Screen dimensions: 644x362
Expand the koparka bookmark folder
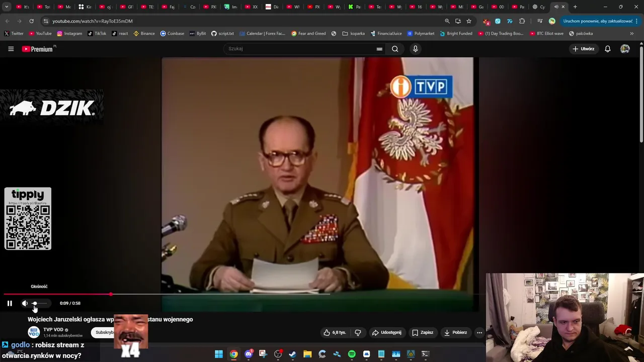[x=354, y=34]
